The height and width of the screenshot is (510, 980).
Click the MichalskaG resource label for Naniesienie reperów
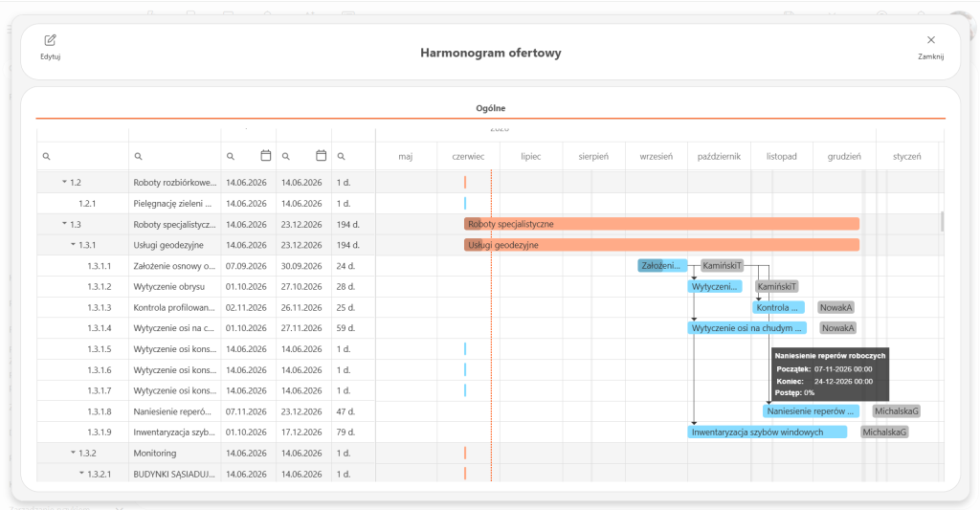click(896, 411)
